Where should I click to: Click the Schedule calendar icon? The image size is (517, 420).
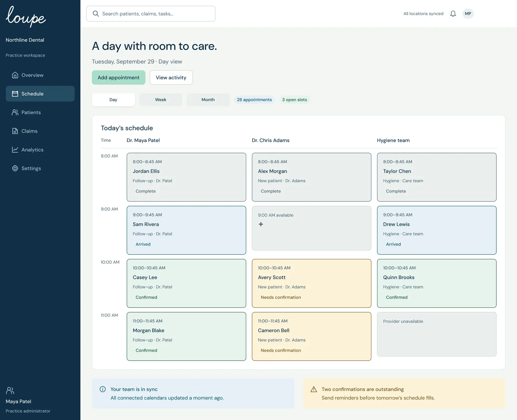pyautogui.click(x=15, y=94)
